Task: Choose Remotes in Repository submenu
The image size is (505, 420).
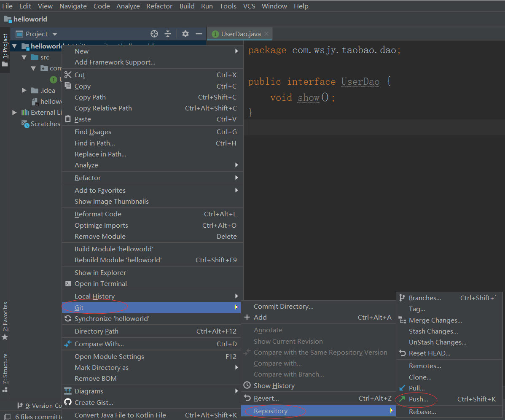Action: (x=449, y=366)
